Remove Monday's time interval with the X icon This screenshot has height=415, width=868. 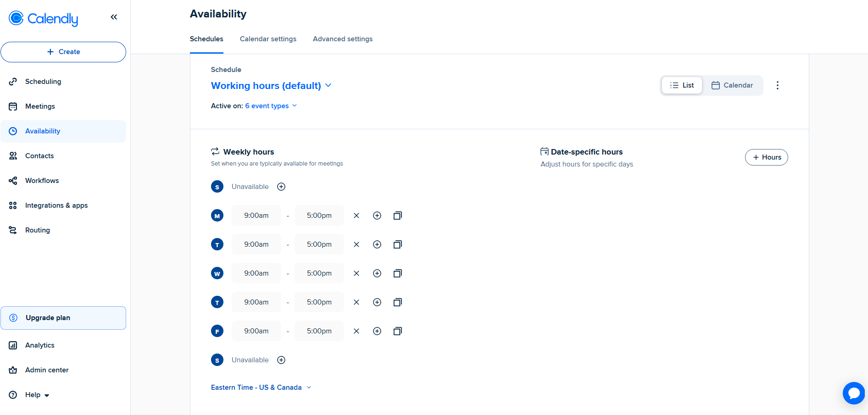pyautogui.click(x=356, y=216)
